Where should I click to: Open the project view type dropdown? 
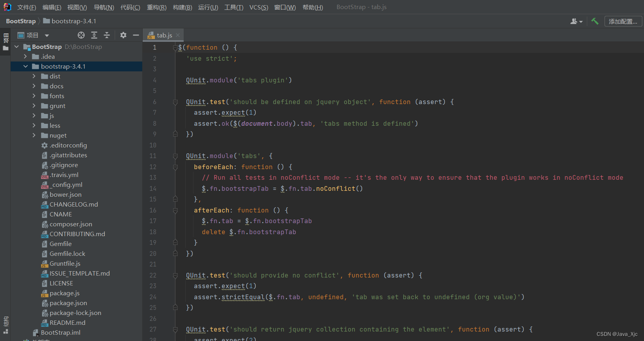point(47,35)
